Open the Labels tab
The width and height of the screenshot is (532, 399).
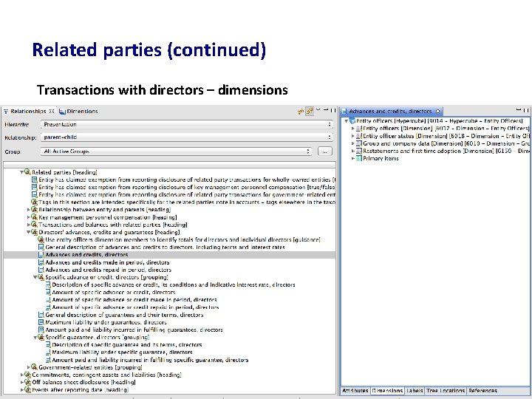(x=415, y=391)
